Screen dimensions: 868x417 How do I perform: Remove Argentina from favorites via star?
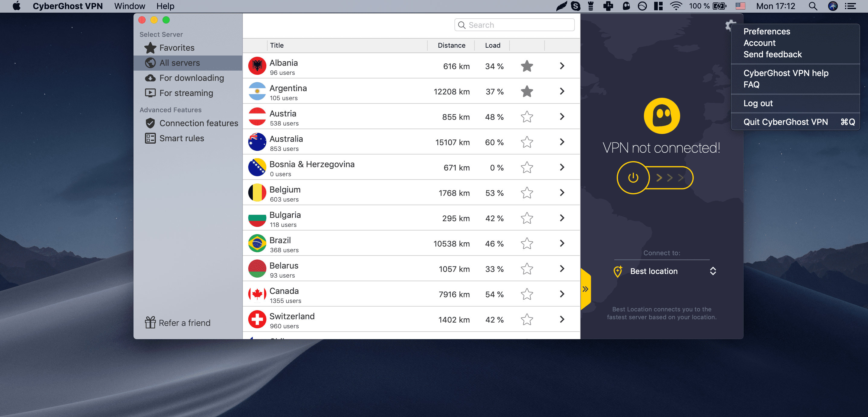click(527, 91)
